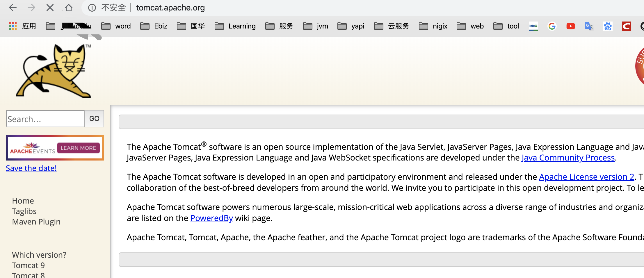The width and height of the screenshot is (644, 278).
Task: Focus the Search input field
Action: [45, 119]
